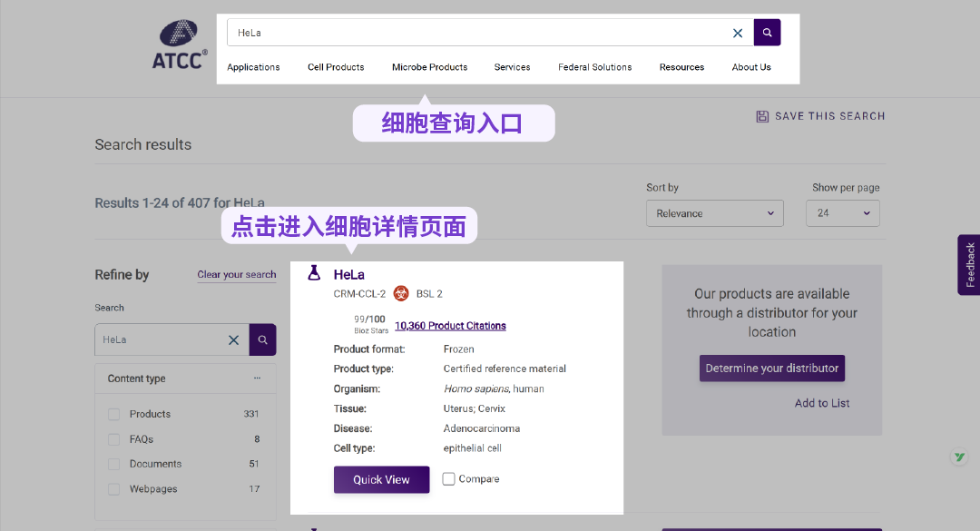Click the 'Adenocarcinoma' value
The image size is (980, 531).
tap(481, 428)
